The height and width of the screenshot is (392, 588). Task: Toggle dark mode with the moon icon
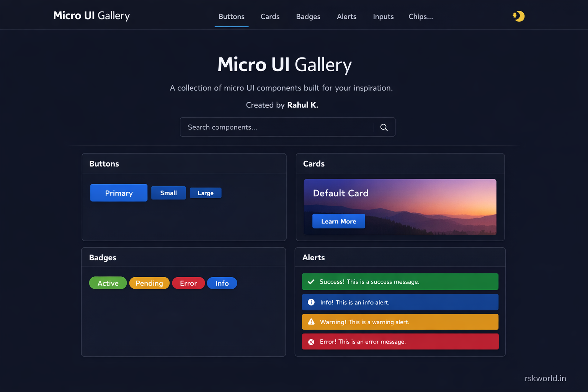[x=518, y=16]
